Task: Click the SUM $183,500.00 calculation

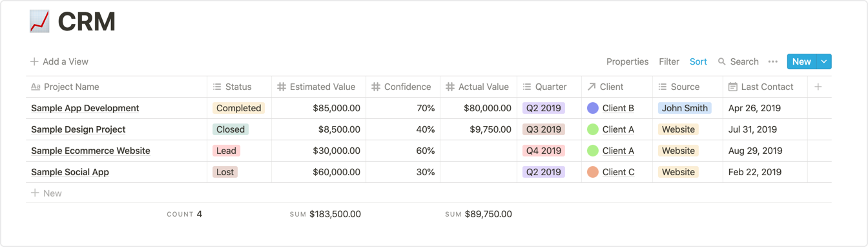Action: [x=325, y=214]
